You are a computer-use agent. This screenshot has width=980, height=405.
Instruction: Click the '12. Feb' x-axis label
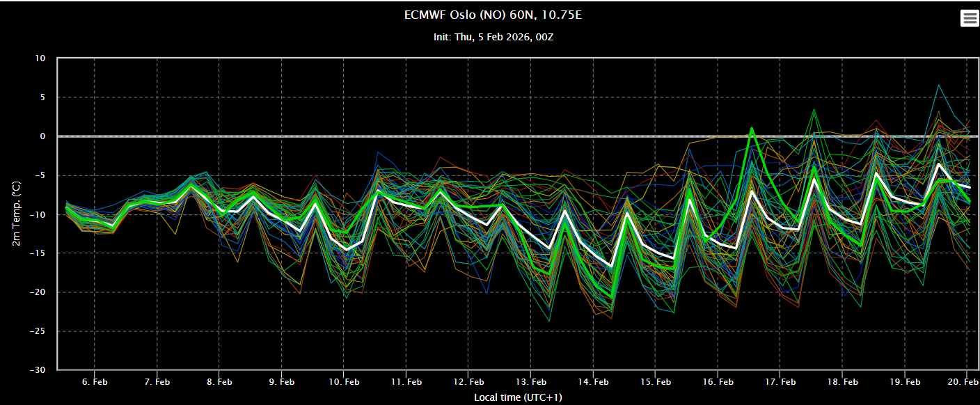[468, 382]
